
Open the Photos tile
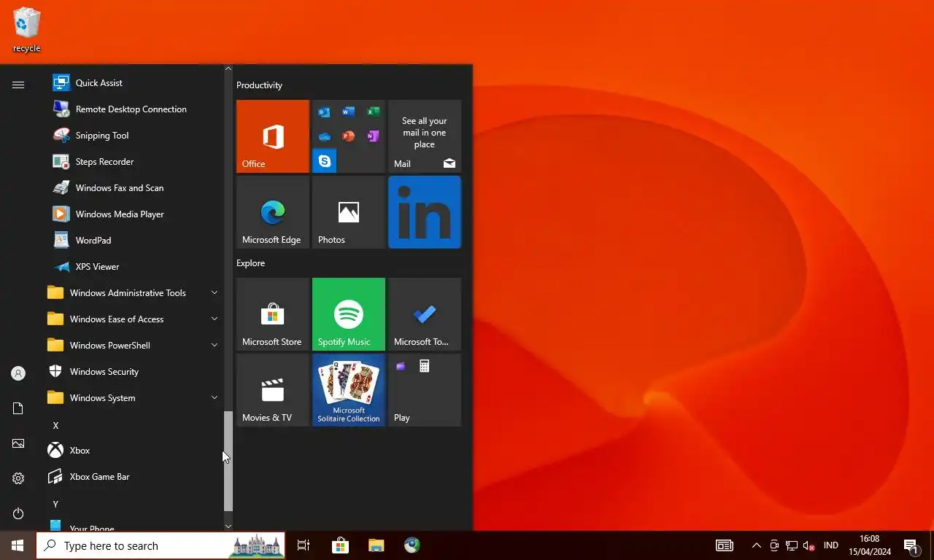(x=349, y=212)
